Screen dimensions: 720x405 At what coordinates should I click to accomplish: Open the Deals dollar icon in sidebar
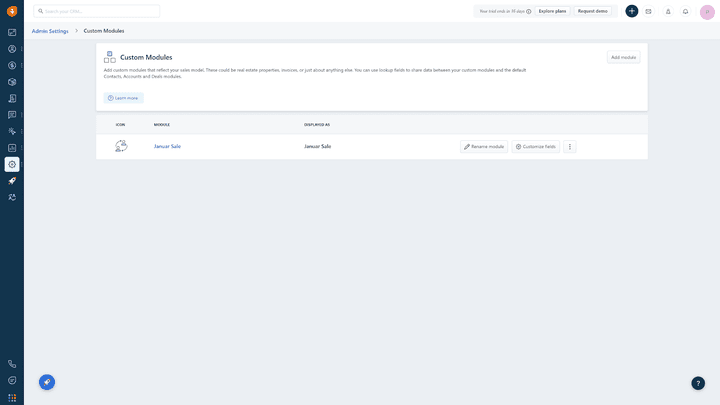click(x=12, y=65)
